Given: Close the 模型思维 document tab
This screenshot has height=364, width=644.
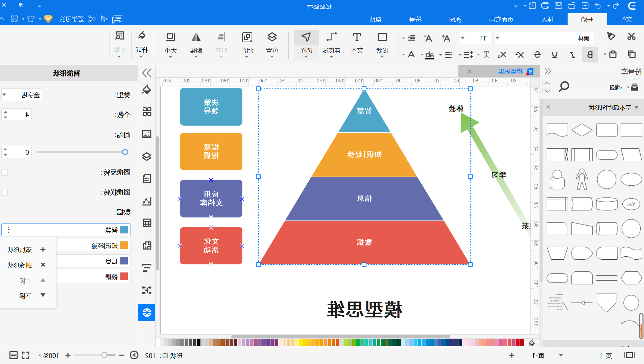Looking at the screenshot, I should click(x=470, y=71).
